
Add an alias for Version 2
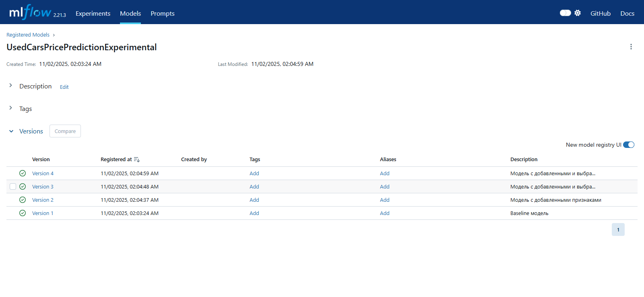[384, 200]
